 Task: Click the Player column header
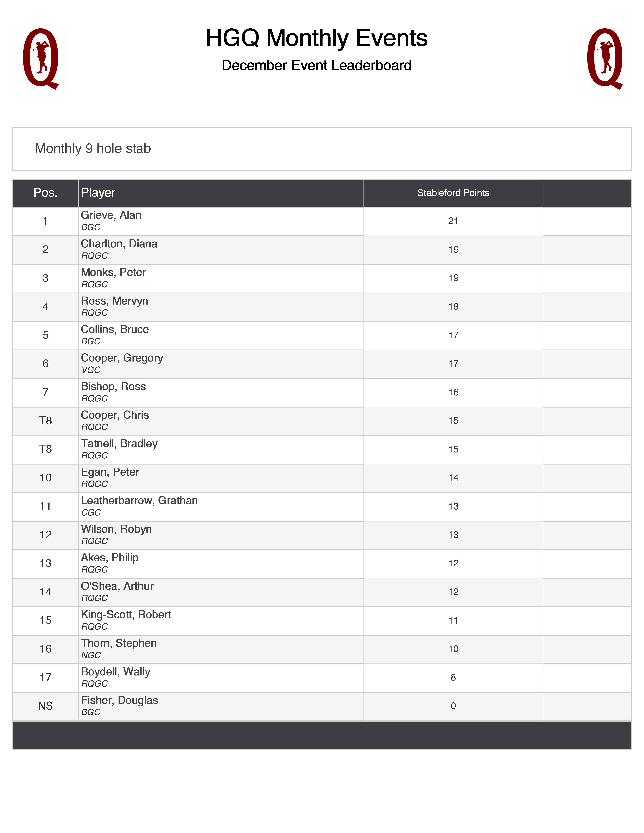pos(98,193)
